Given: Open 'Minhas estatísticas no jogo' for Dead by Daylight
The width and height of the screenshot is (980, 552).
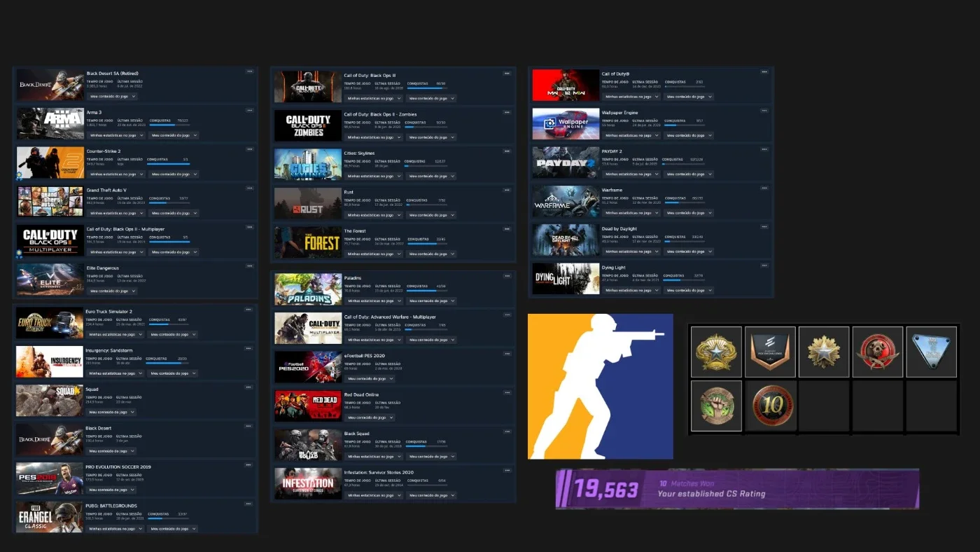Looking at the screenshot, I should click(x=631, y=252).
